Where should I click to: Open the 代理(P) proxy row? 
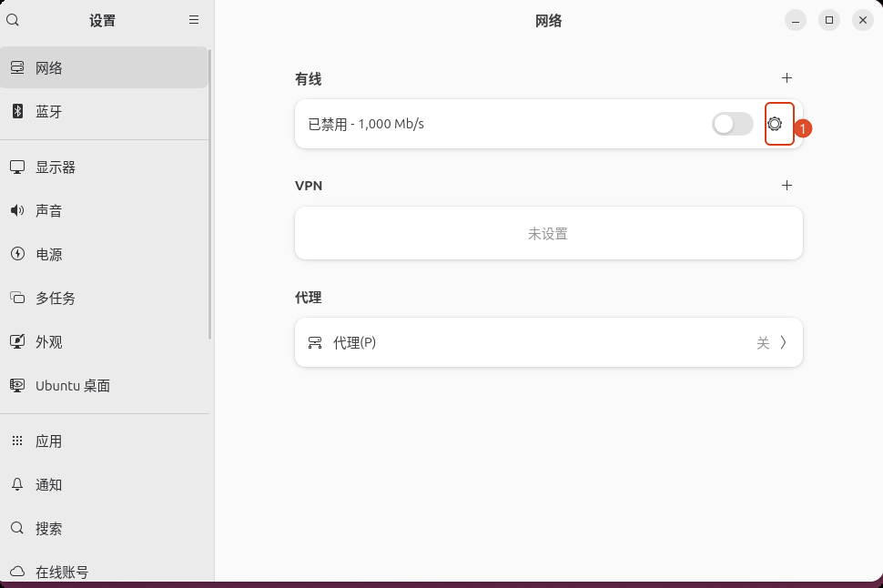pyautogui.click(x=549, y=342)
